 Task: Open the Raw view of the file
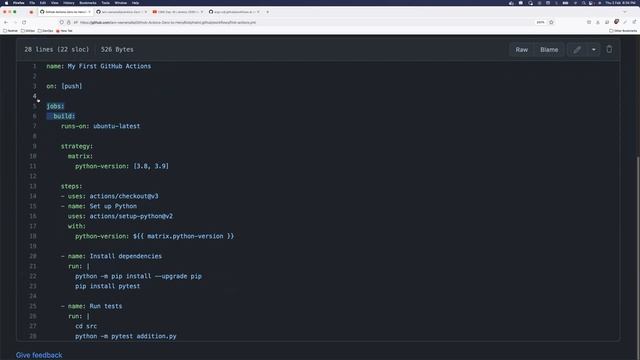click(x=521, y=50)
